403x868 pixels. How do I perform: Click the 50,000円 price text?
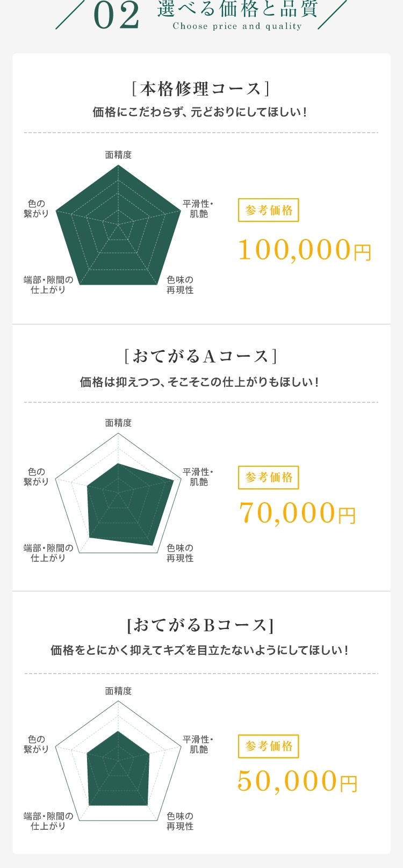(x=297, y=782)
